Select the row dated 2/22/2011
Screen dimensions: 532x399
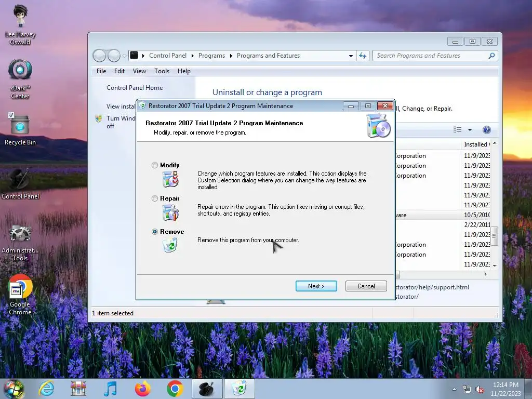(443, 224)
